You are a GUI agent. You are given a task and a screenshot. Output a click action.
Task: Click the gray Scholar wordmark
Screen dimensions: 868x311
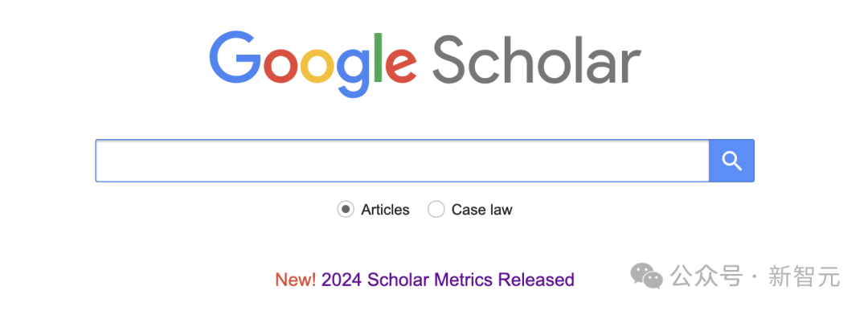(536, 59)
